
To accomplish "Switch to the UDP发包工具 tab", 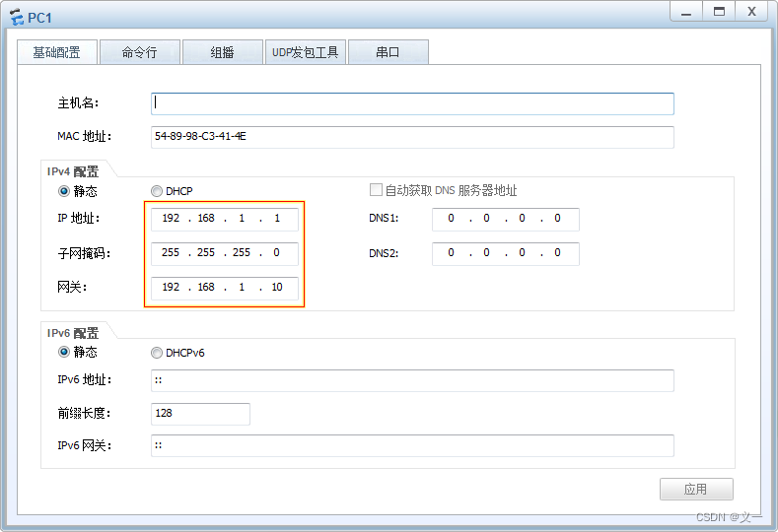I will click(305, 52).
